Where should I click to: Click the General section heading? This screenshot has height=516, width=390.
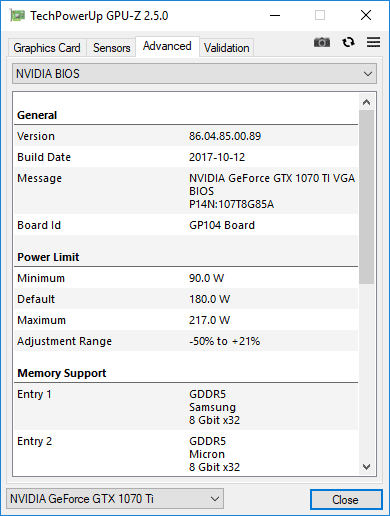click(x=37, y=115)
